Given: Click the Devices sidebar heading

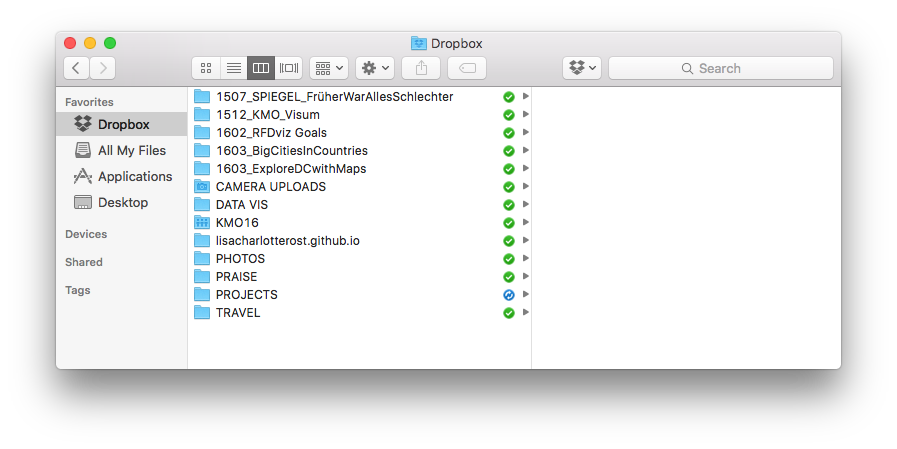Looking at the screenshot, I should (x=86, y=234).
